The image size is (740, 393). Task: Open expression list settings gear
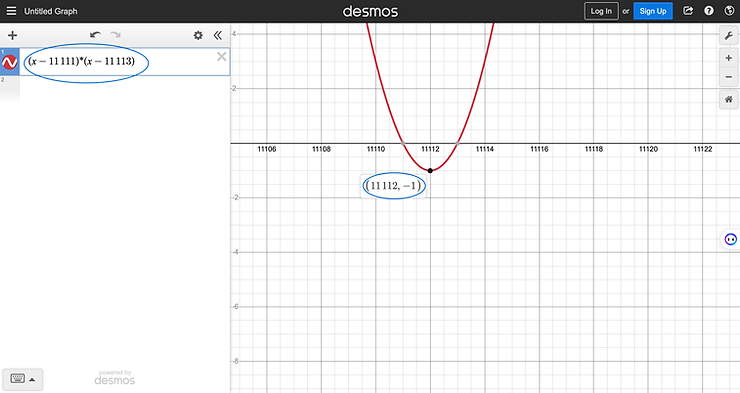pos(198,35)
